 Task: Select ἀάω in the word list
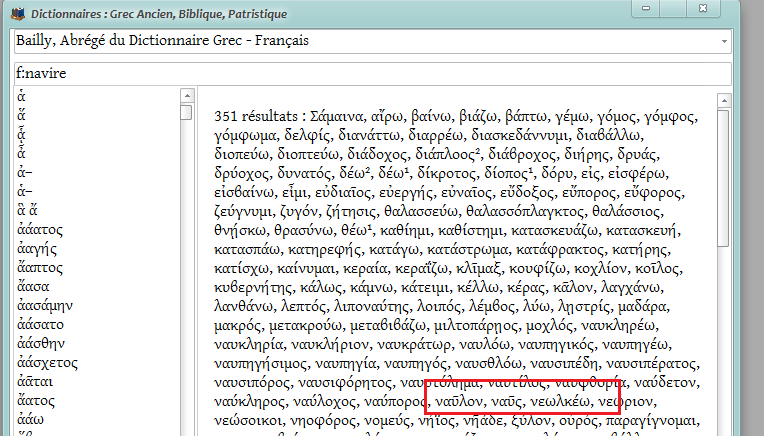click(30, 420)
